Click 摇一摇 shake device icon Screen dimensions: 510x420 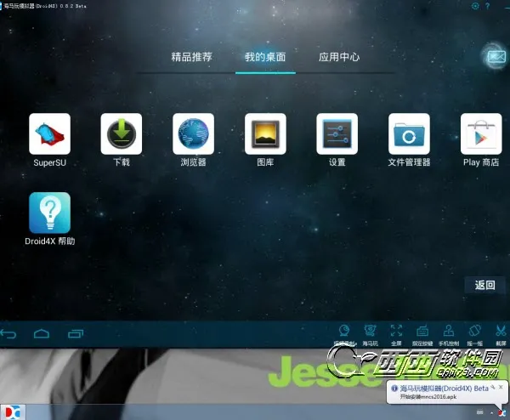474,335
